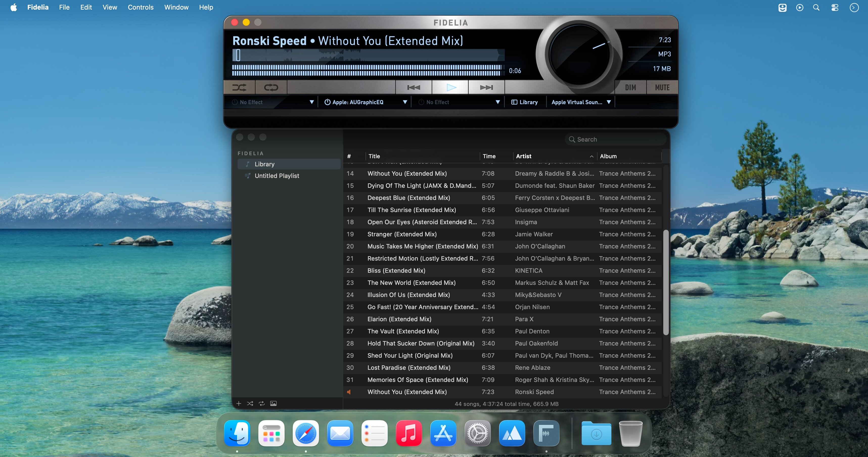Screen dimensions: 868x457
Task: Toggle shuffle in the Fidelia player
Action: click(239, 88)
